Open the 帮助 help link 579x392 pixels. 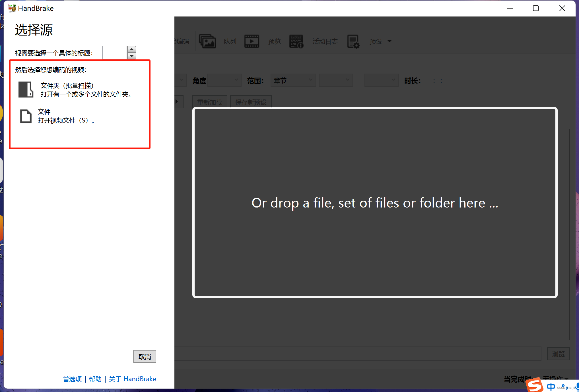pyautogui.click(x=95, y=379)
